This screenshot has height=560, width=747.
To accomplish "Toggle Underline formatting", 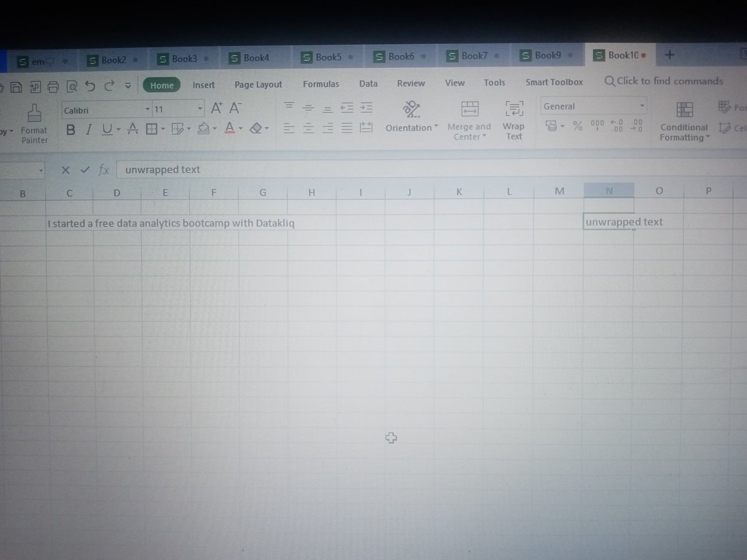I will click(106, 129).
